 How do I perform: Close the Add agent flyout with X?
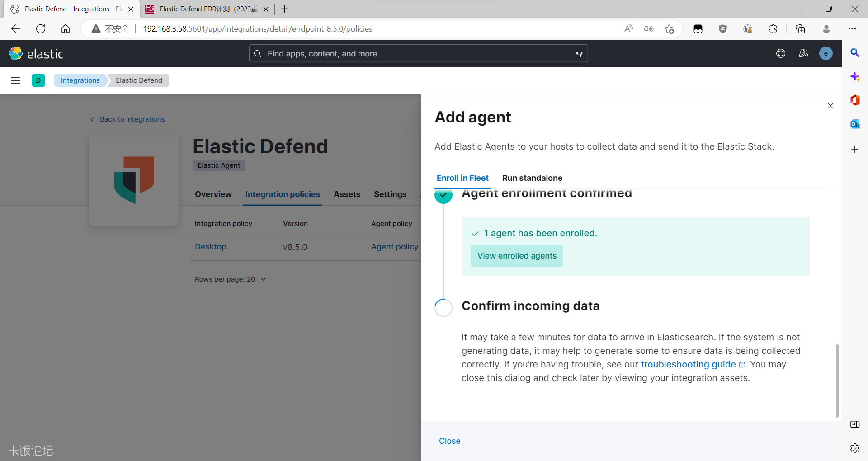point(830,106)
